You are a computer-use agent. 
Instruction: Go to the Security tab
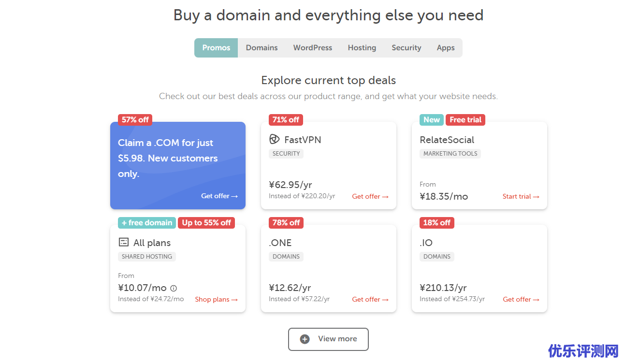(x=406, y=48)
